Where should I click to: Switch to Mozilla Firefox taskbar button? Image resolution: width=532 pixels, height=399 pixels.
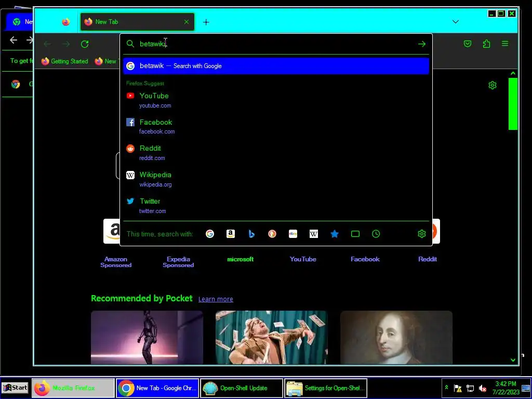click(73, 388)
